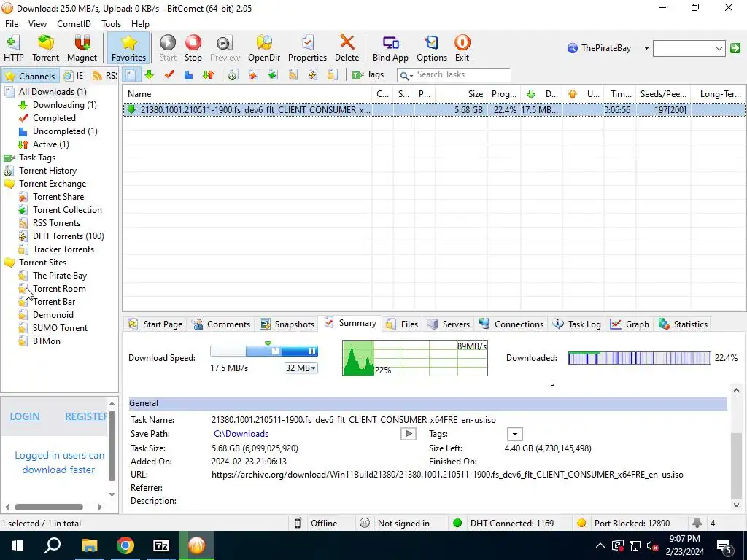Stop the selected download task

(x=193, y=48)
